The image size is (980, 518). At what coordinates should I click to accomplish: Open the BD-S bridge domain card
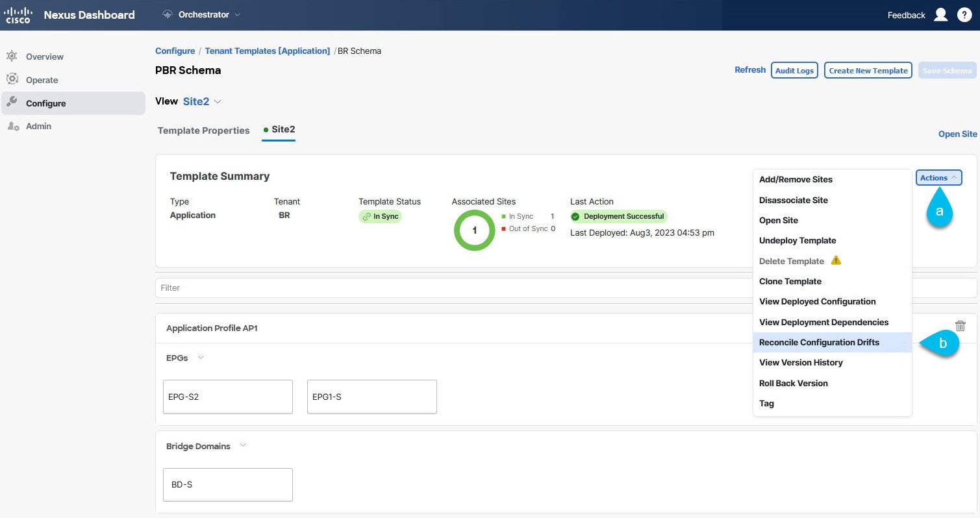(x=228, y=485)
